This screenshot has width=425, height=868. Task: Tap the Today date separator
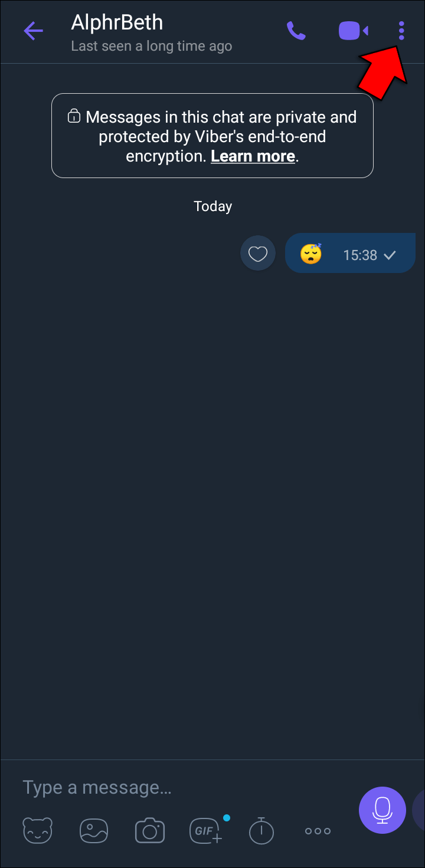pos(212,206)
